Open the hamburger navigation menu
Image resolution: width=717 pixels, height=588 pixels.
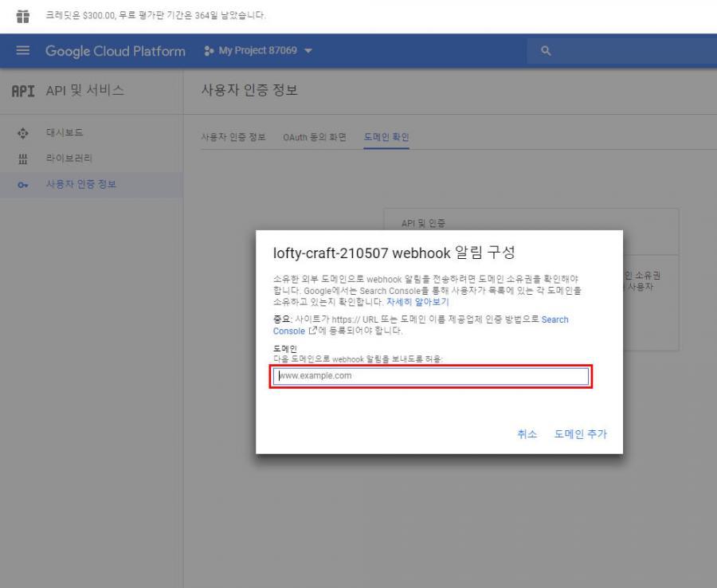click(x=22, y=51)
